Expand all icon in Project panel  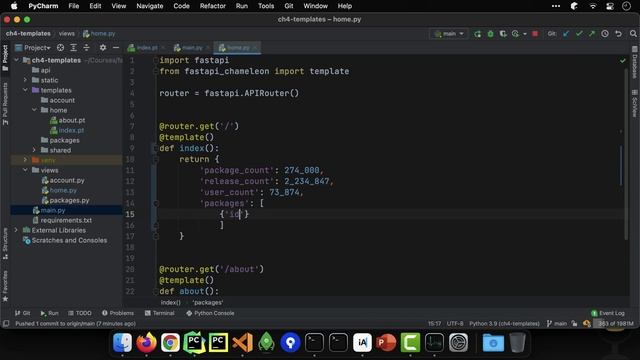pos(73,48)
